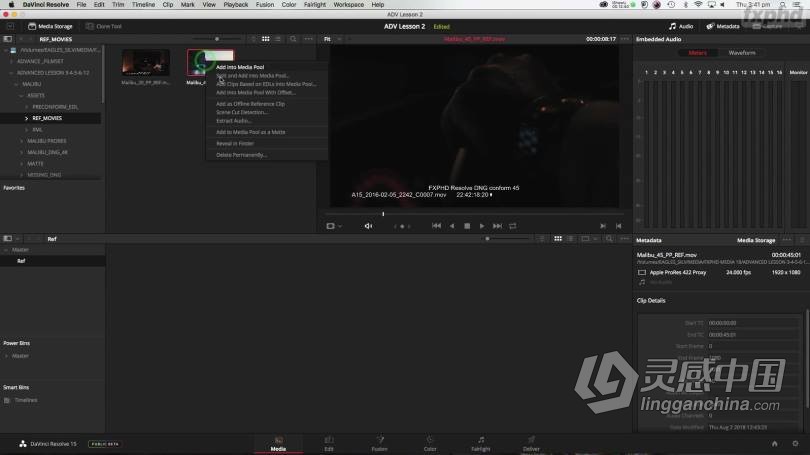
Task: Expand the MALIBU PRORES folder
Action: [x=22, y=141]
